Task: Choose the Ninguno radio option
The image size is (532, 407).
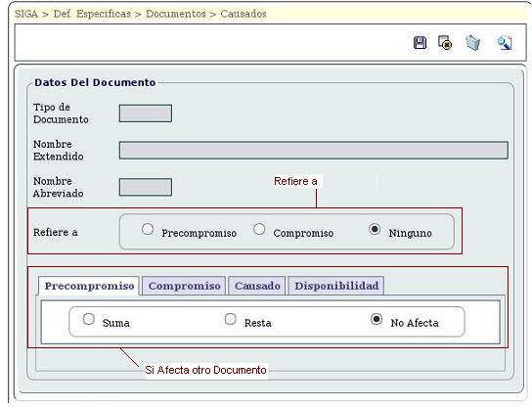Action: pyautogui.click(x=375, y=229)
